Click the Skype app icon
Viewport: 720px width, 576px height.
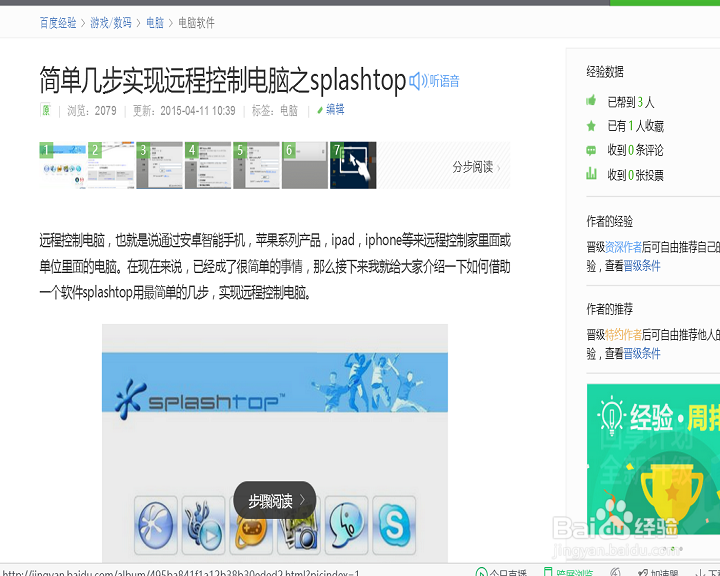pos(394,525)
